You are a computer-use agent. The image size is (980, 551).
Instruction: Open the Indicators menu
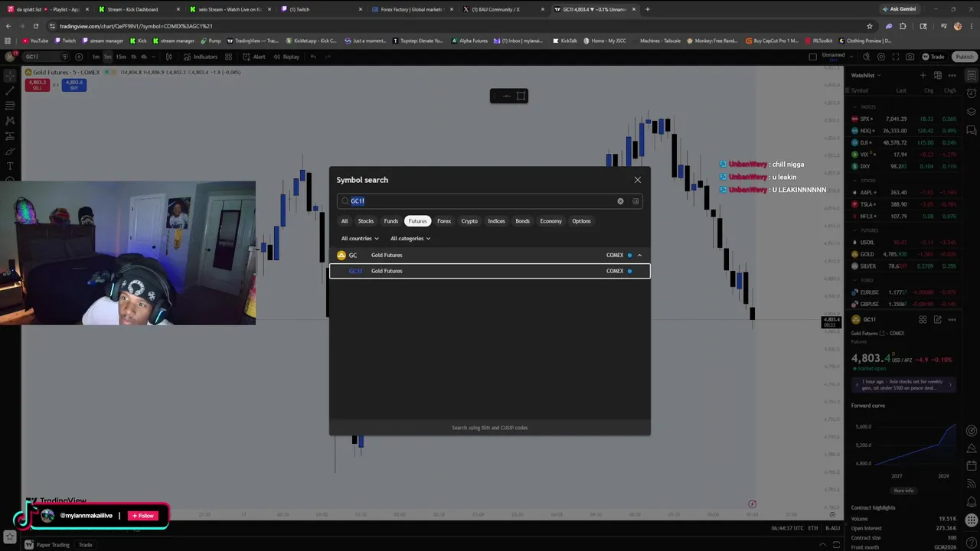coord(201,57)
